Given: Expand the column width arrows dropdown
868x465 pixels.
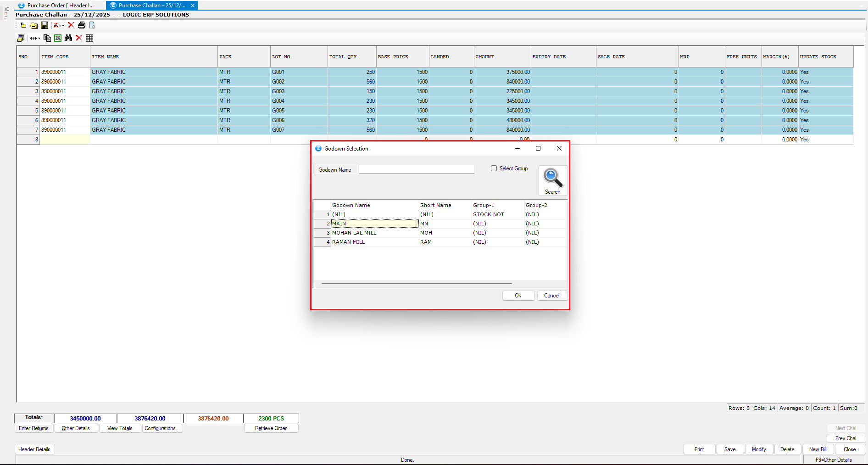Looking at the screenshot, I should [x=35, y=38].
